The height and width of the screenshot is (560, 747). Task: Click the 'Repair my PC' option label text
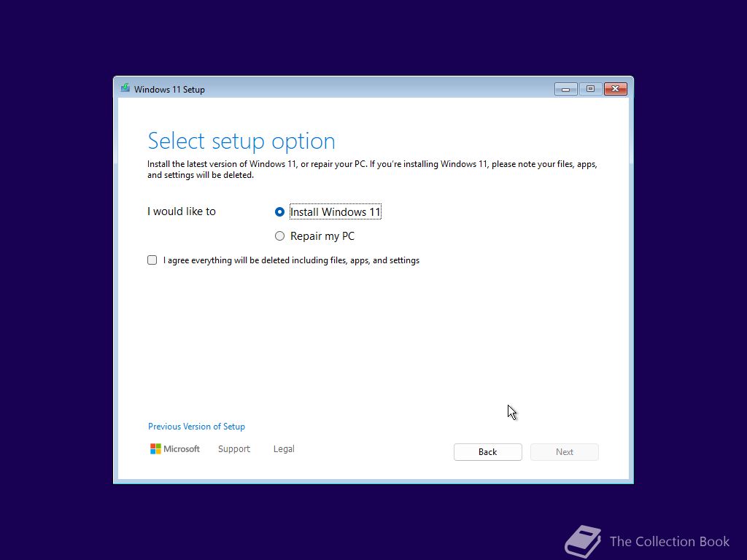pos(322,236)
